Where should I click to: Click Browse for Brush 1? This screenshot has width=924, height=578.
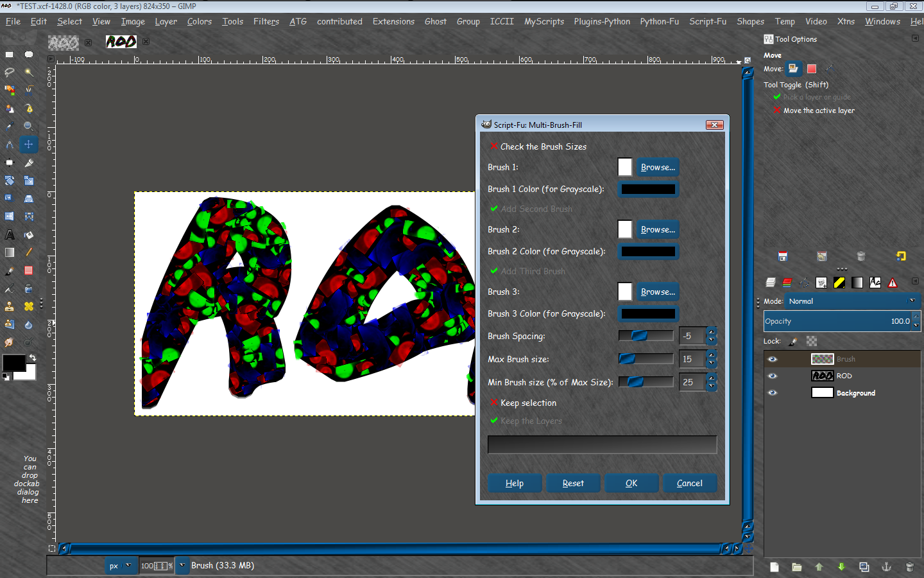click(658, 167)
